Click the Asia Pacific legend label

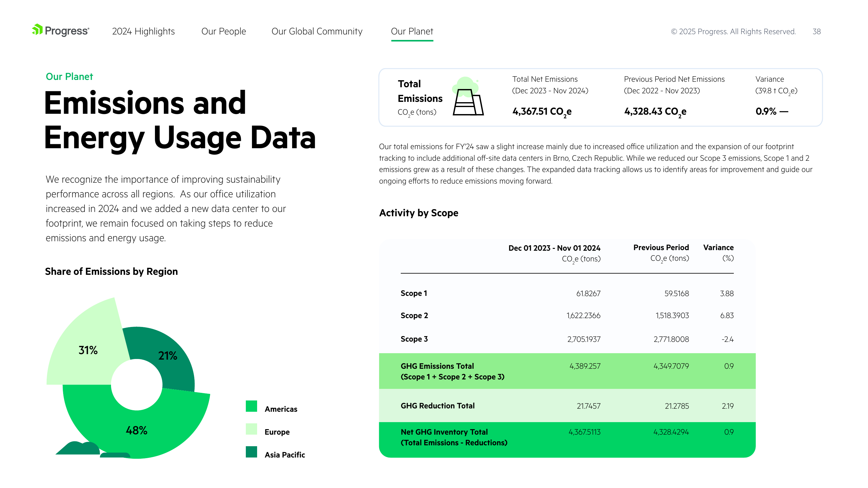(x=285, y=455)
